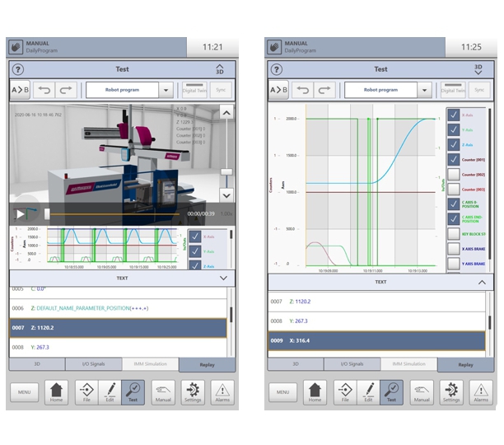Select line 0008 Y: 267.3 in left panel

click(x=118, y=347)
